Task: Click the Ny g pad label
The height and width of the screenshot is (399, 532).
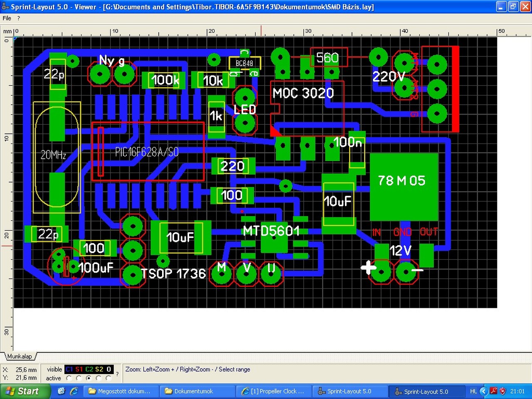Action: pyautogui.click(x=112, y=61)
